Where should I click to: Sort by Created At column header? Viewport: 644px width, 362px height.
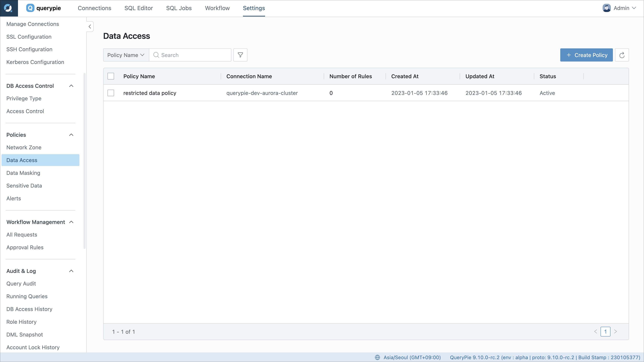[405, 76]
